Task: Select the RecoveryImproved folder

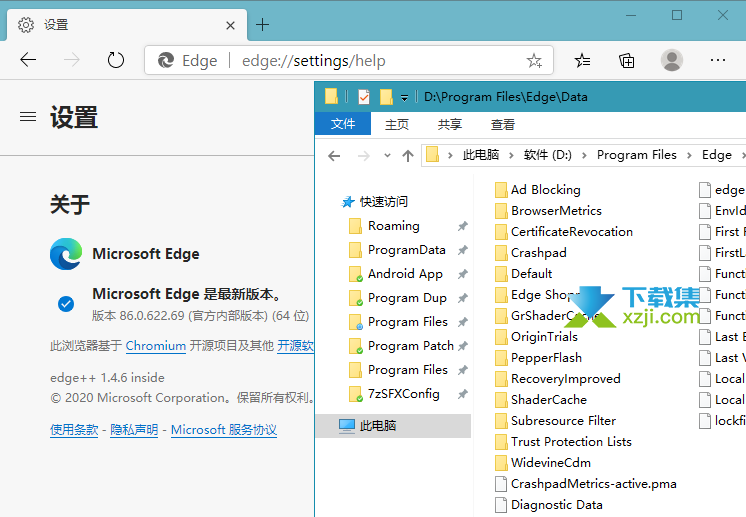Action: click(x=558, y=379)
